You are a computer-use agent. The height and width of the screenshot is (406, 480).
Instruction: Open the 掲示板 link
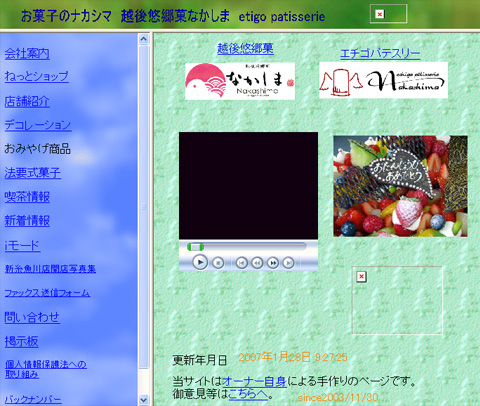coord(21,341)
